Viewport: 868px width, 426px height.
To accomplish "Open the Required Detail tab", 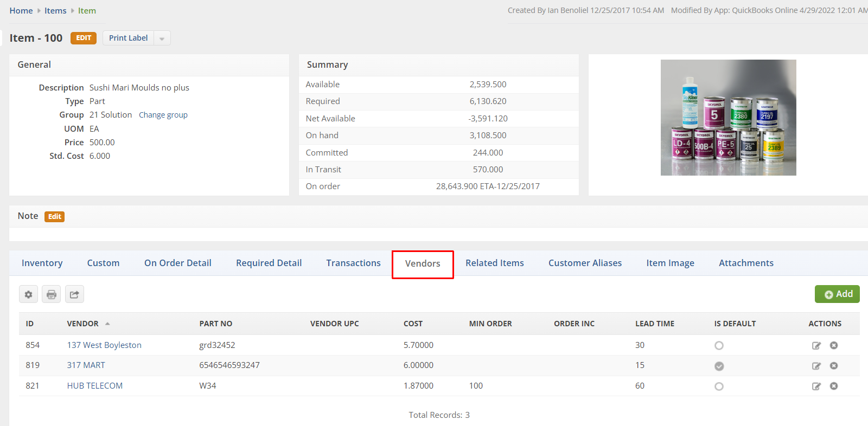I will (x=269, y=263).
